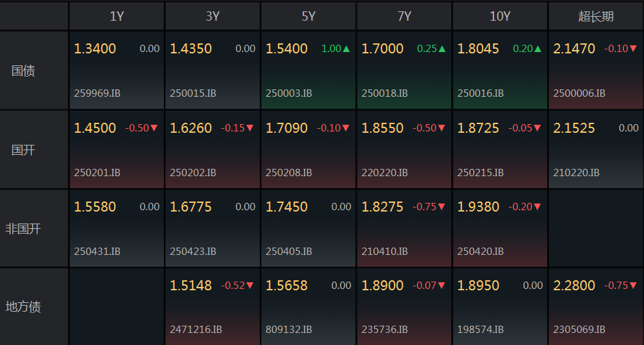The width and height of the screenshot is (644, 345).
Task: Click the red down arrow in 地方债 超长期 cell
Action: [x=633, y=286]
